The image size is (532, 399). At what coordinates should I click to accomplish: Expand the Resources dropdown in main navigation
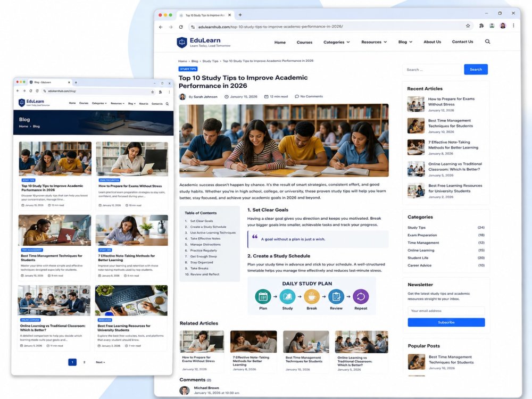coord(374,42)
